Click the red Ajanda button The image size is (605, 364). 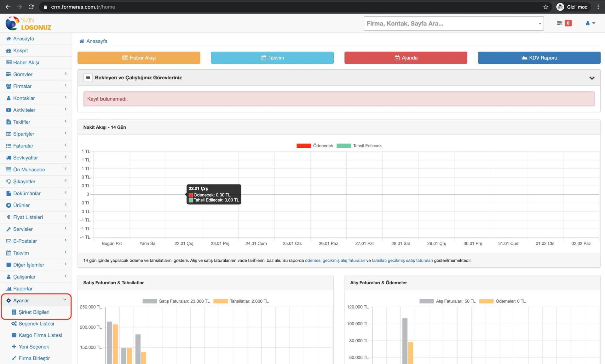click(406, 58)
